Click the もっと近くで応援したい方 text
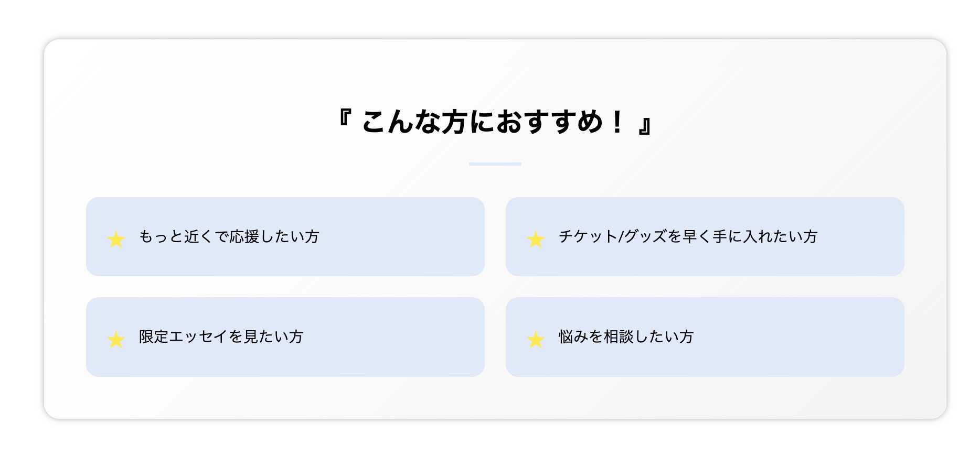The width and height of the screenshot is (980, 456). pyautogui.click(x=229, y=237)
